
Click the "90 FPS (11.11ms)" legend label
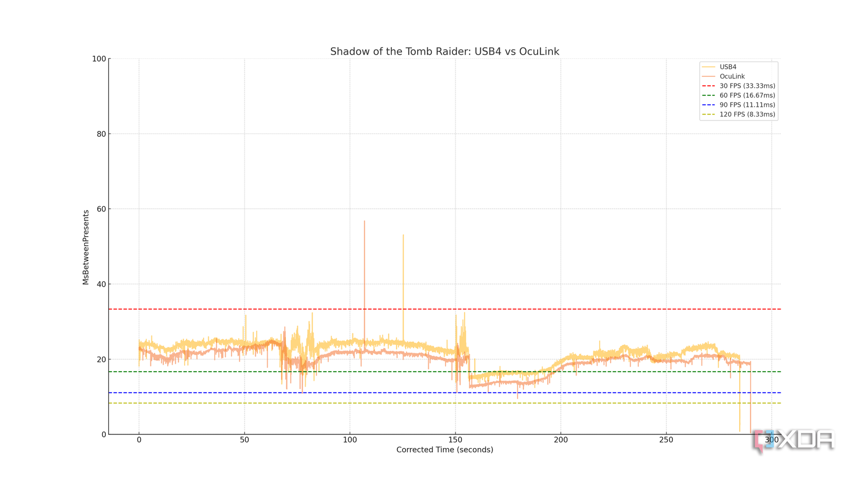[747, 105]
